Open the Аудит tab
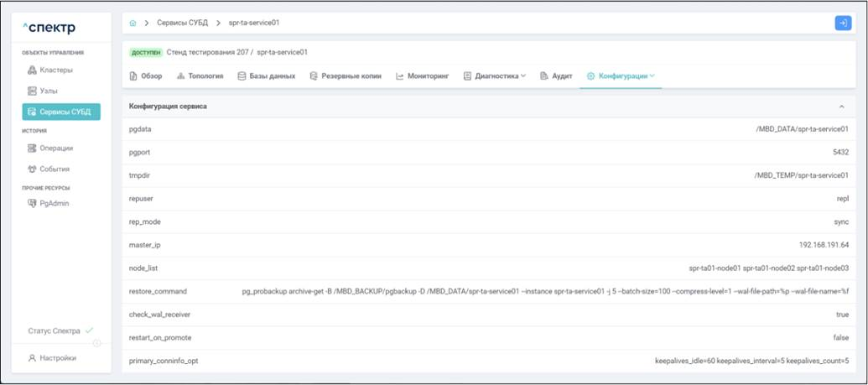 click(556, 76)
